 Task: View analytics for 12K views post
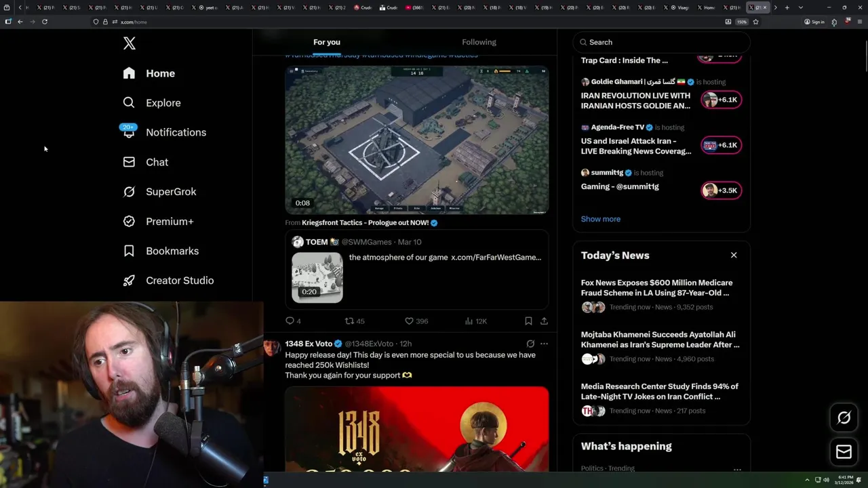point(476,321)
